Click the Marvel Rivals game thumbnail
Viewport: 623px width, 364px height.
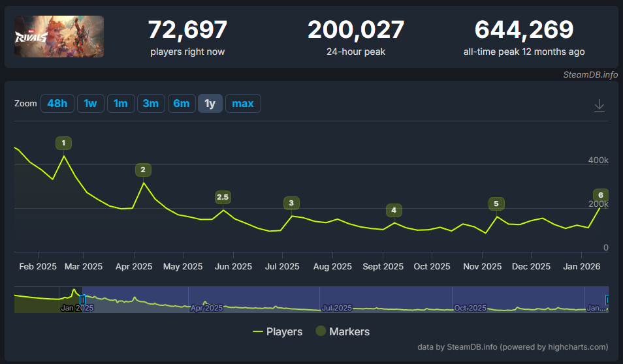(59, 37)
